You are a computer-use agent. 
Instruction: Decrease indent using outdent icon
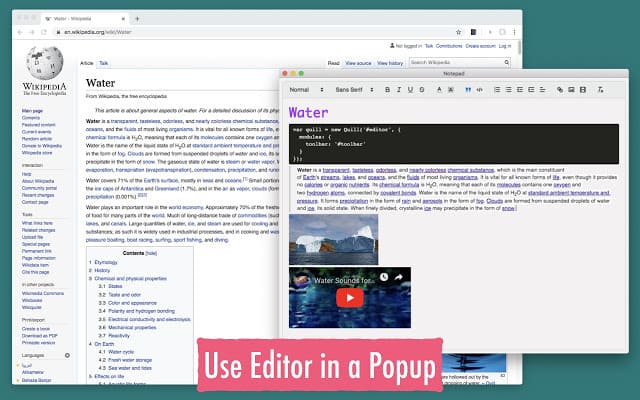(520, 90)
